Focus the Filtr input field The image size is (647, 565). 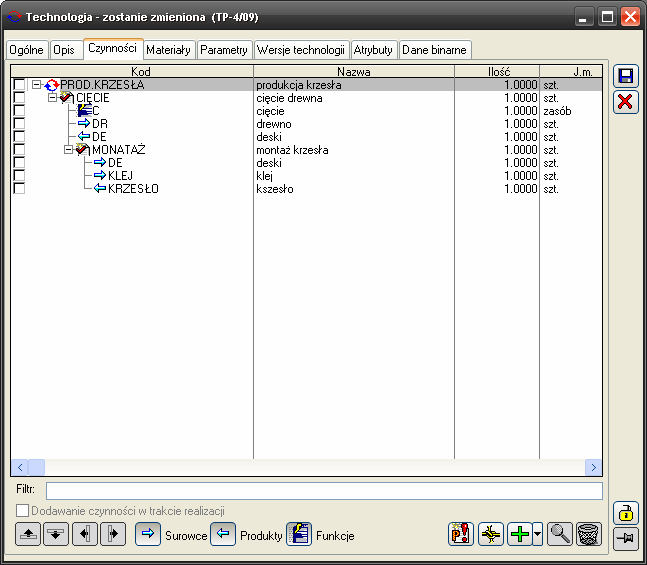(324, 491)
